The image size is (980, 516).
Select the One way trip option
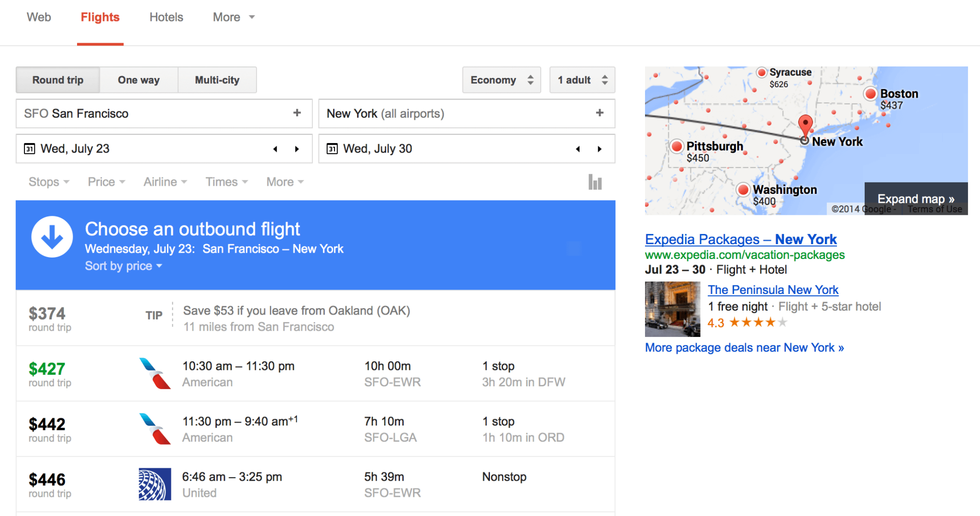(138, 79)
